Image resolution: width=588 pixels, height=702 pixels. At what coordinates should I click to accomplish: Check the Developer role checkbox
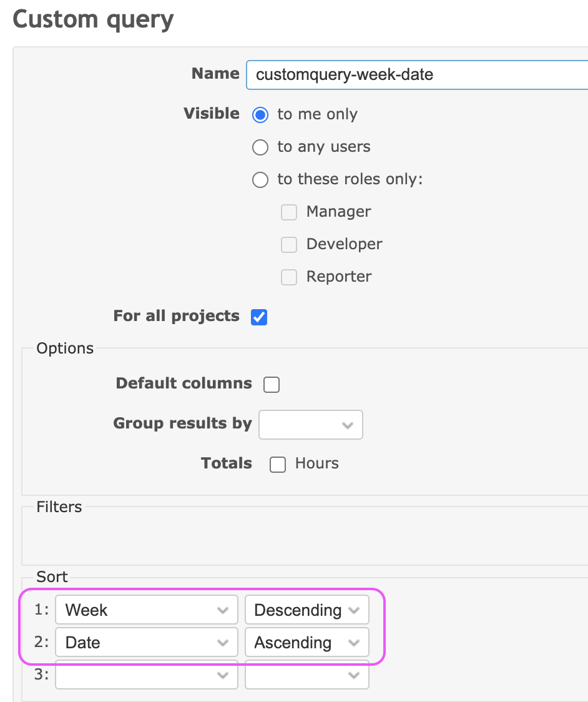point(288,245)
